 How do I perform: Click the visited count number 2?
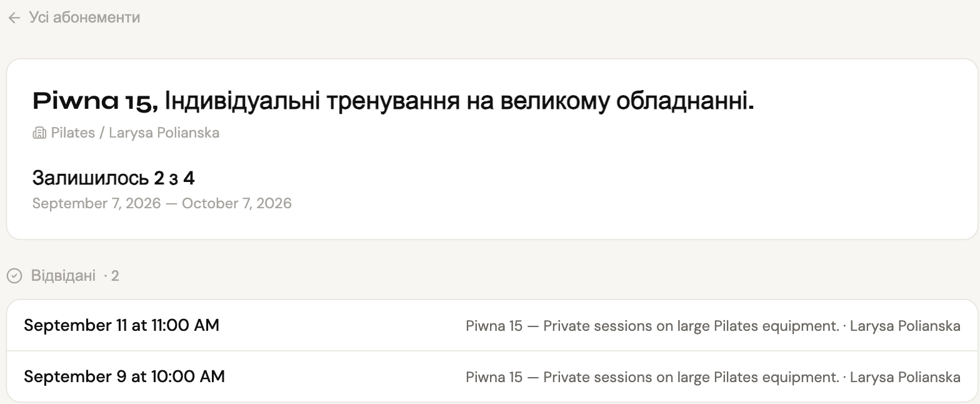click(x=115, y=276)
